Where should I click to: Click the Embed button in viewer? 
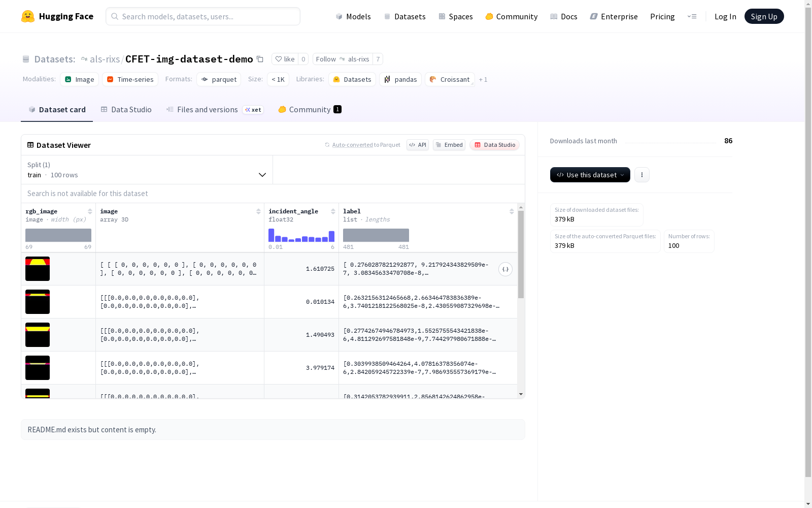pos(449,145)
